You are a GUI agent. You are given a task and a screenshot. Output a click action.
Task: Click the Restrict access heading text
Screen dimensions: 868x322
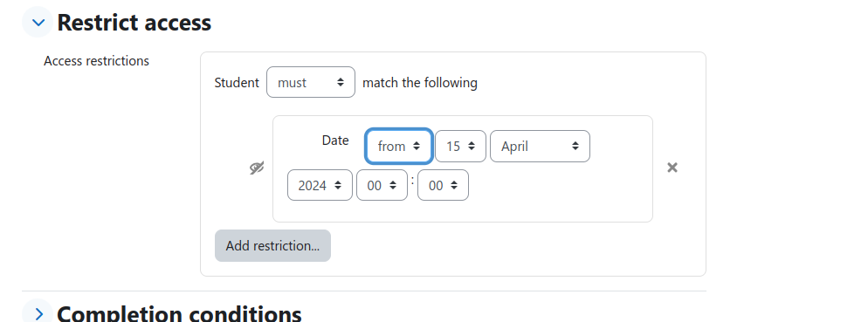point(134,23)
